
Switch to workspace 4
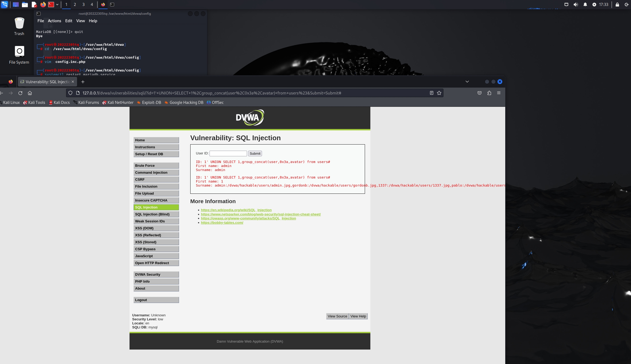[92, 5]
